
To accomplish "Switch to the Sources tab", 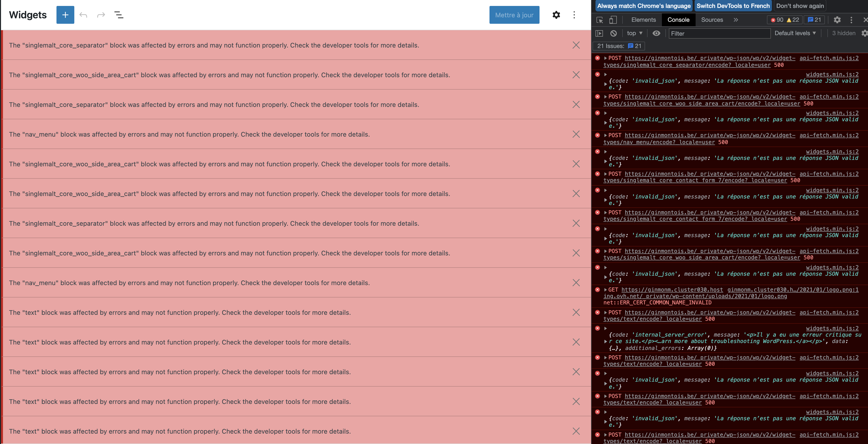I will point(712,20).
